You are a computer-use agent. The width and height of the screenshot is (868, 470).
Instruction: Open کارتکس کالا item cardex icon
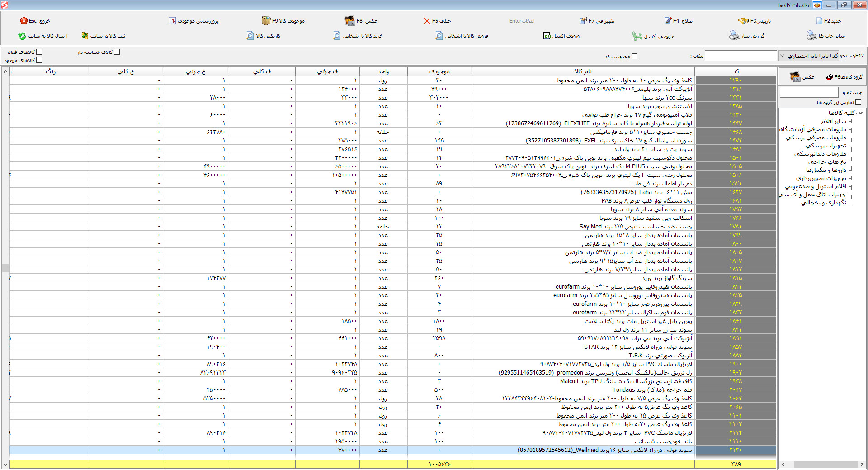pos(250,36)
